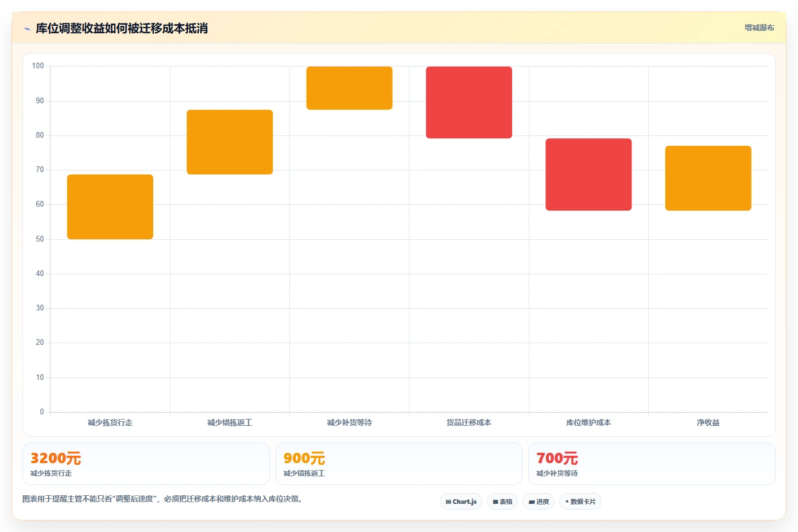The height and width of the screenshot is (532, 798).
Task: Click the y-axis value 0
Action: pyautogui.click(x=42, y=412)
